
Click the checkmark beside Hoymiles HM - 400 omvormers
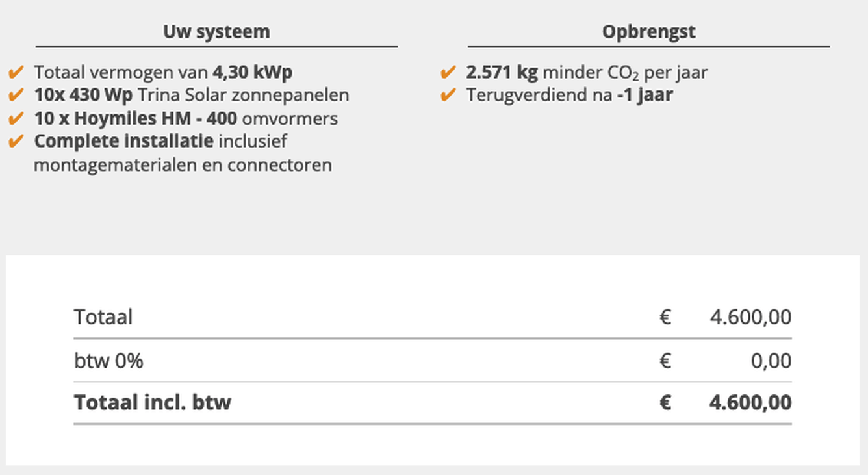(16, 118)
